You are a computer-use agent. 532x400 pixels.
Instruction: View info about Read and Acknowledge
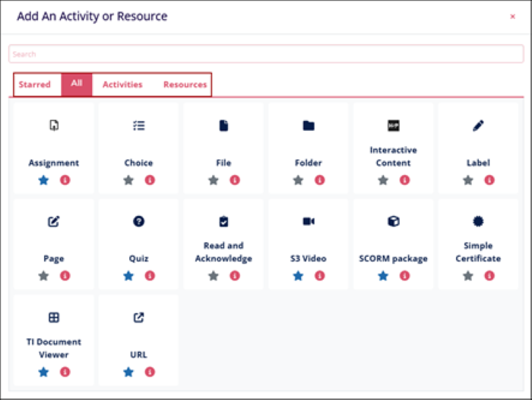pos(235,276)
